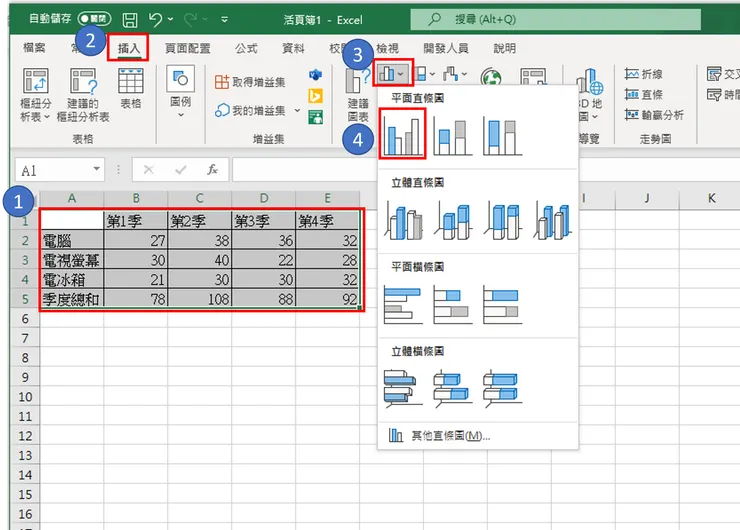This screenshot has width=740, height=530.
Task: Open 其他直條圖(M)... menu entry
Action: pos(478,436)
